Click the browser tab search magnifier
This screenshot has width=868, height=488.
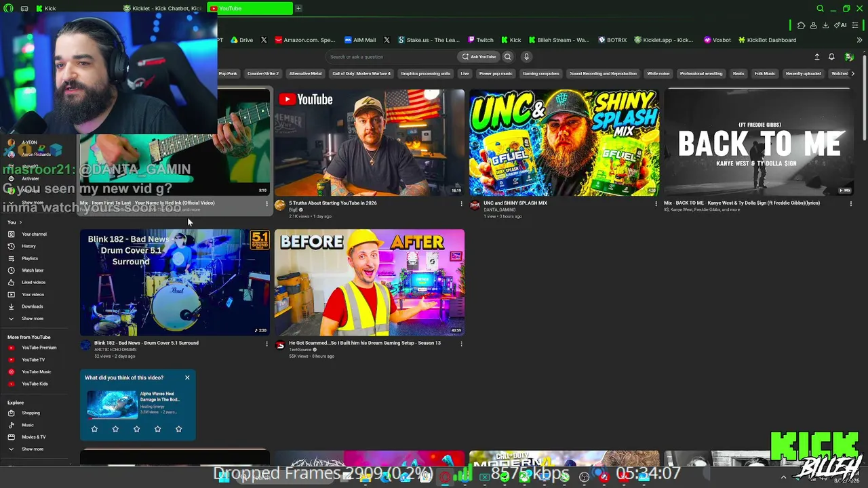(820, 9)
